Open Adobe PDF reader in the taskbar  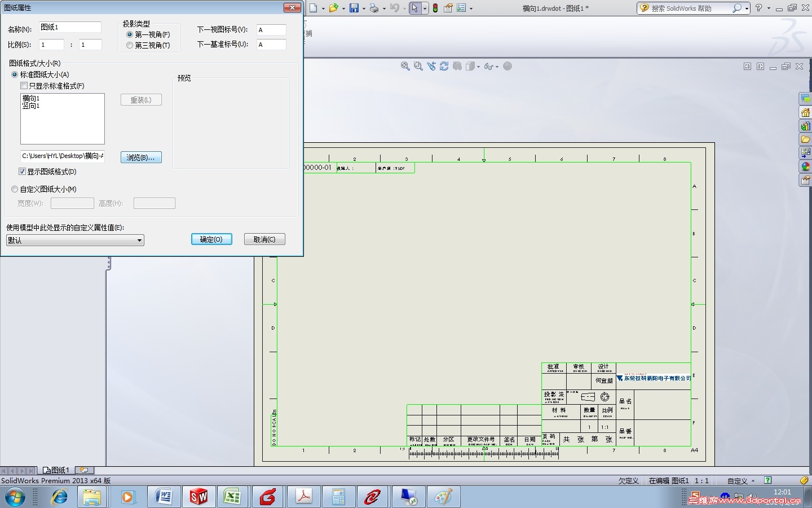(304, 497)
